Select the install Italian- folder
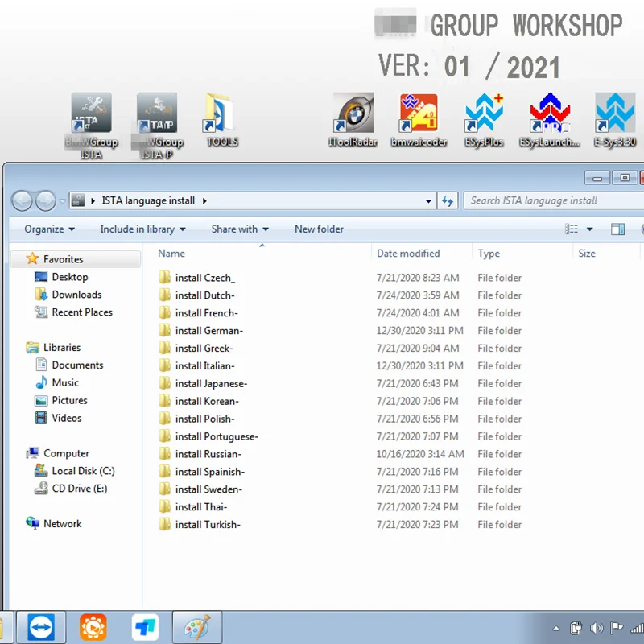The width and height of the screenshot is (644, 644). tap(204, 366)
